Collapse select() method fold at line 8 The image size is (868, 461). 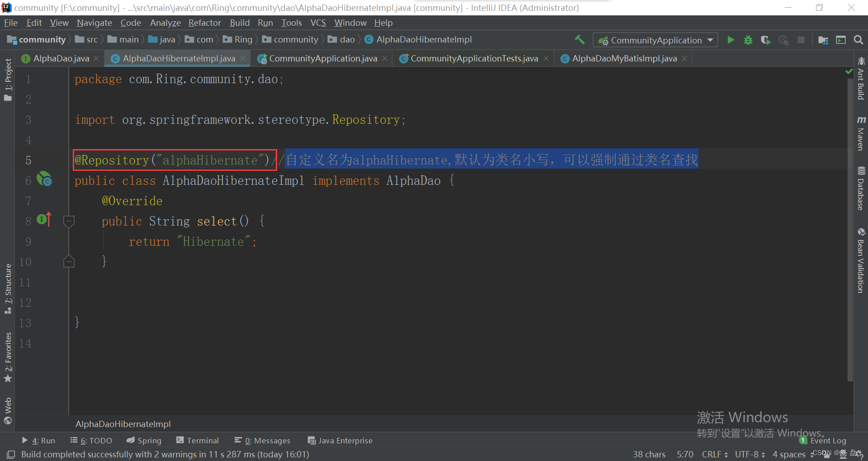69,221
